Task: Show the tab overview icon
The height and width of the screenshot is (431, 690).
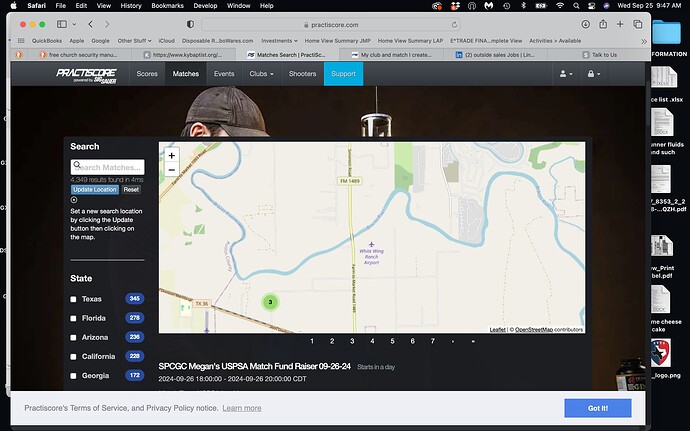Action: [x=637, y=24]
